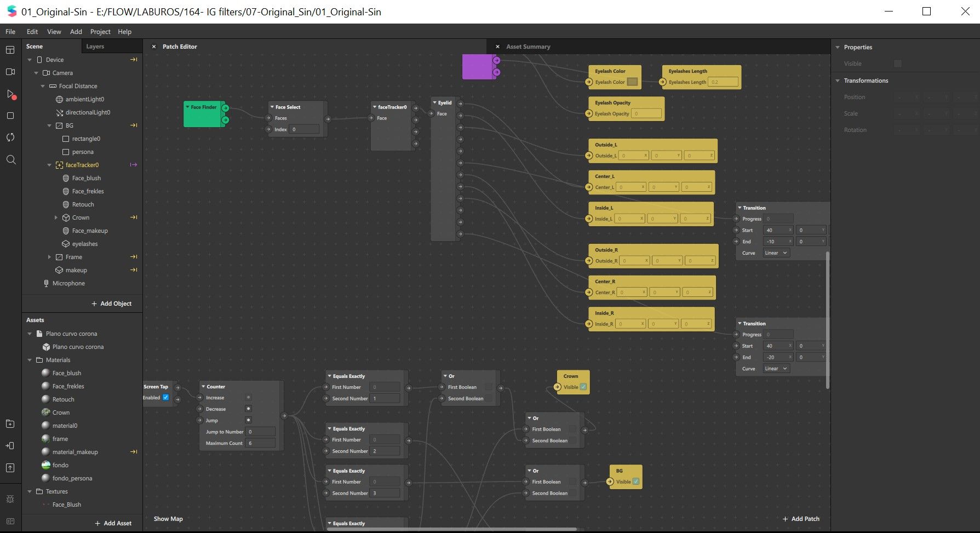Click the Add Object button

click(111, 303)
